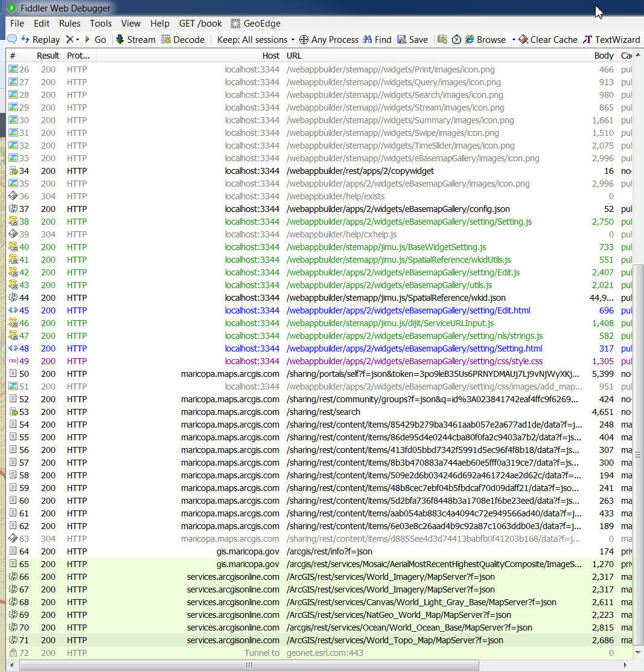Toggle the Decode option in the toolbar
This screenshot has width=644, height=671.
(x=183, y=39)
